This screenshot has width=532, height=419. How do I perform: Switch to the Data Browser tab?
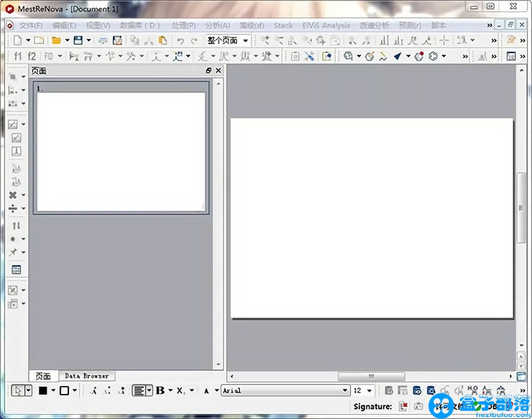(x=86, y=376)
